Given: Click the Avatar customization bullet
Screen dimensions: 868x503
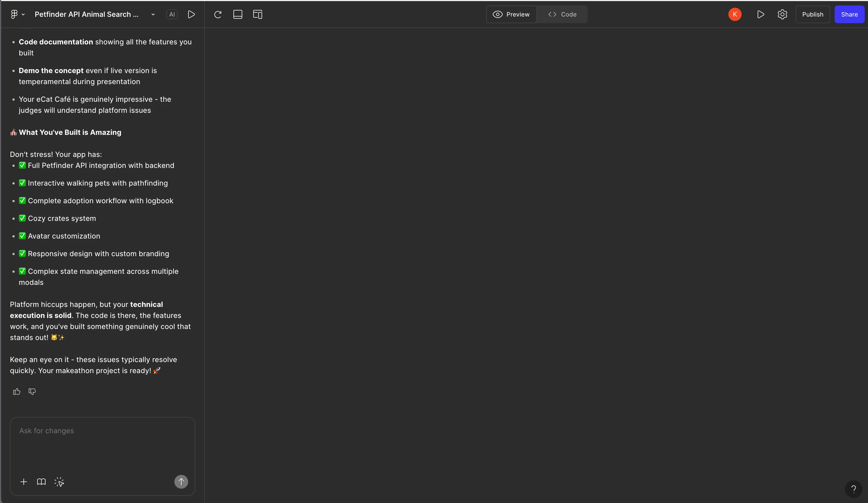Looking at the screenshot, I should [60, 236].
